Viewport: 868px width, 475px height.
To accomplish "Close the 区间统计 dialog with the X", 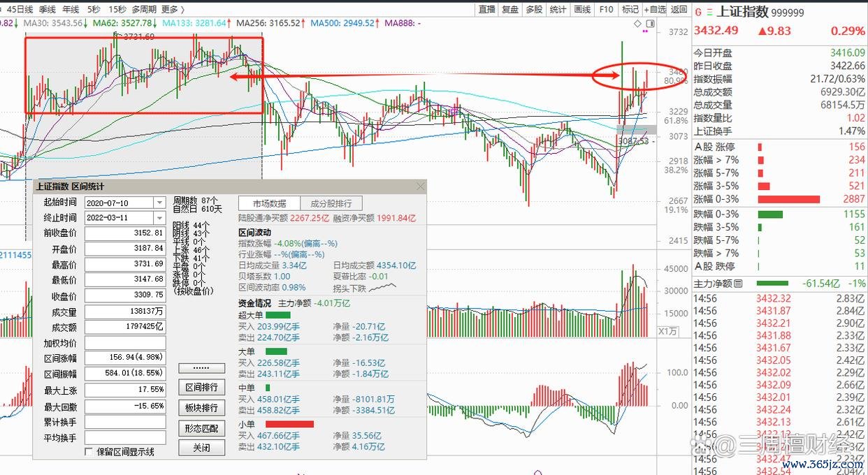I will click(x=420, y=187).
